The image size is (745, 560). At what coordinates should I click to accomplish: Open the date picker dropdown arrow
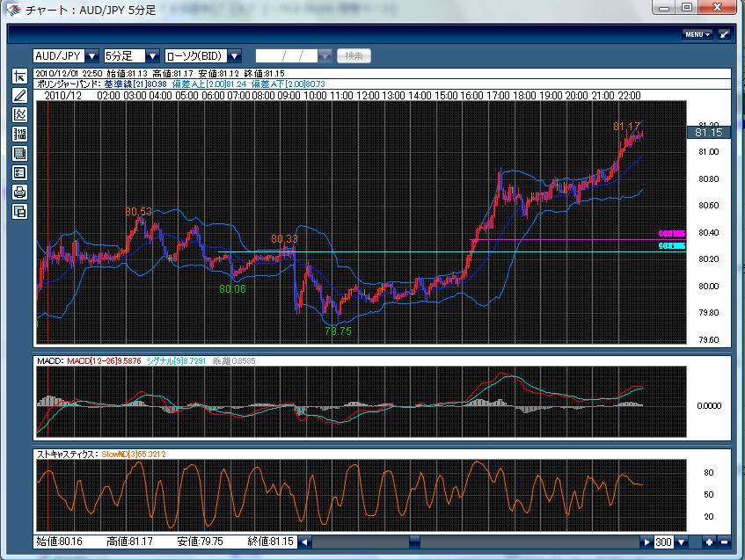pos(325,56)
